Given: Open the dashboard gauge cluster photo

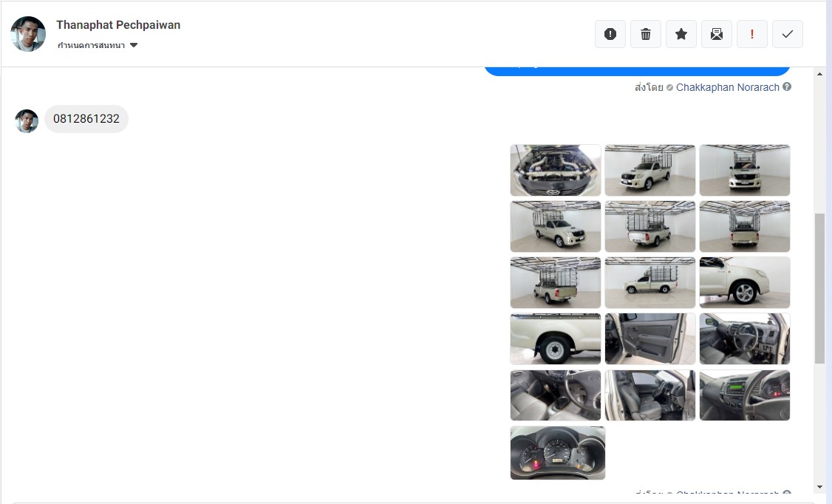Looking at the screenshot, I should 557,452.
